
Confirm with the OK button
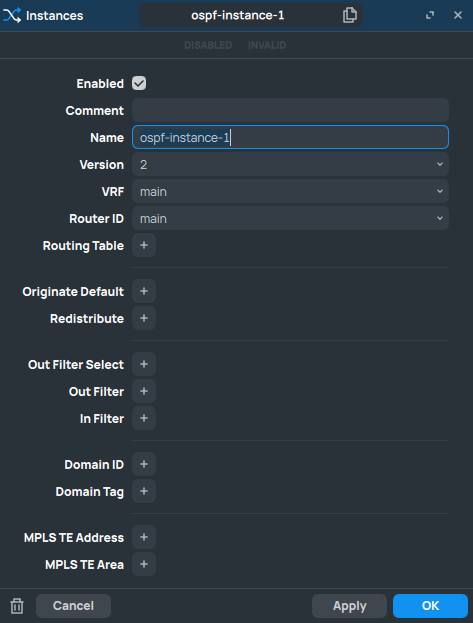[x=430, y=606]
